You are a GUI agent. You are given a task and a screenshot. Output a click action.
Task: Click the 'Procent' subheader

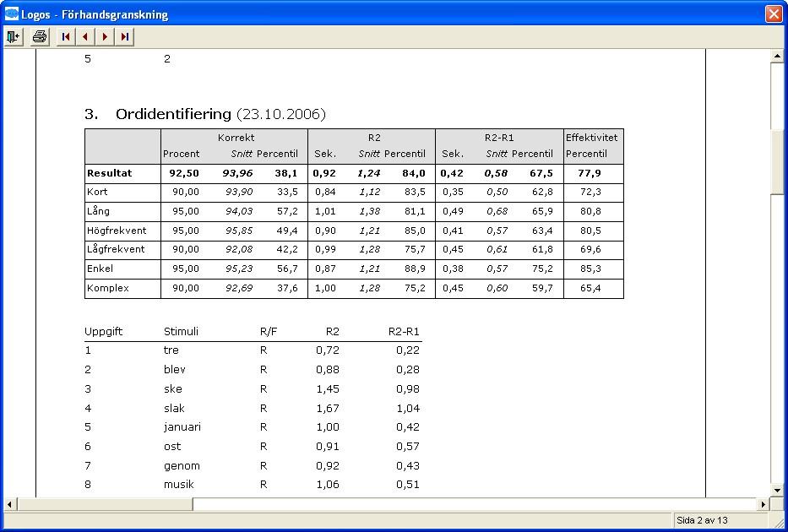pyautogui.click(x=181, y=154)
